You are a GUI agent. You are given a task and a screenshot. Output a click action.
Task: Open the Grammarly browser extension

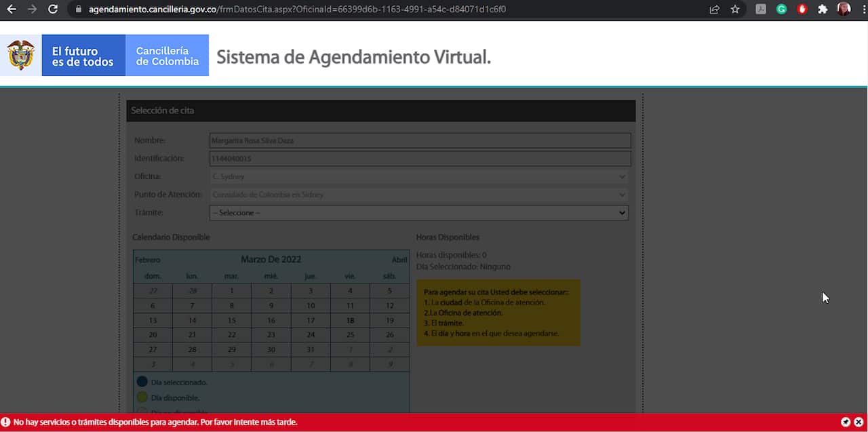coord(781,9)
